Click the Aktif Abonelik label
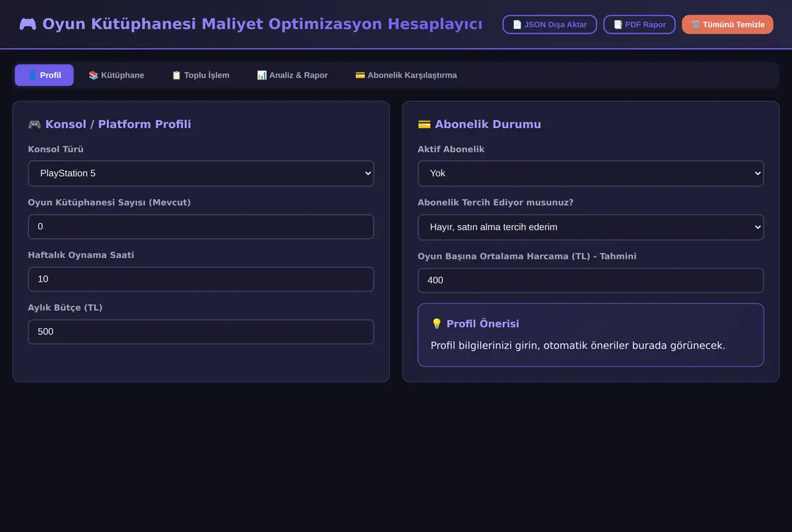 coord(451,149)
